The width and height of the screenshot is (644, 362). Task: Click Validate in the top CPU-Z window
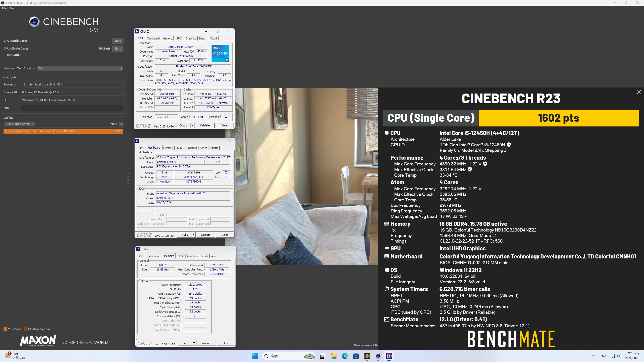pyautogui.click(x=205, y=125)
